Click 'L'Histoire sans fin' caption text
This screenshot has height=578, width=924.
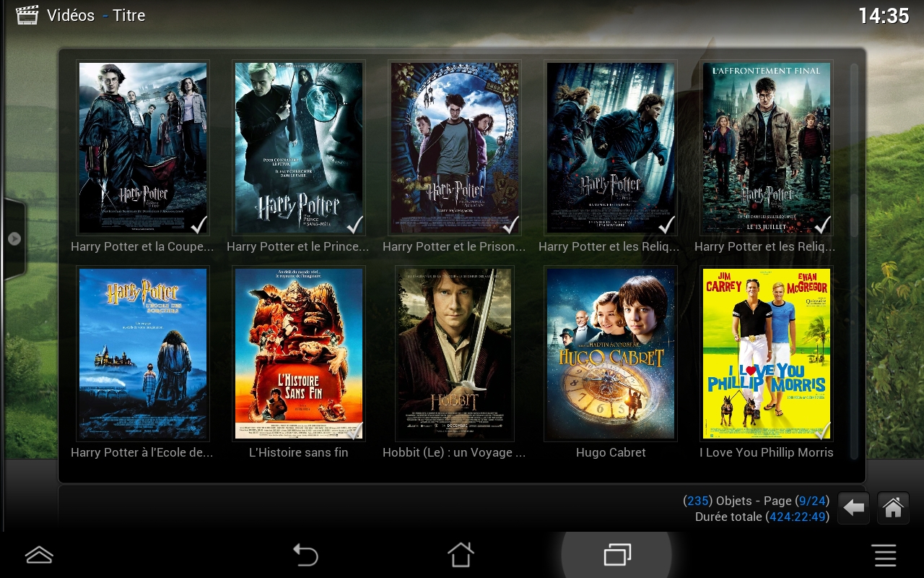[299, 452]
